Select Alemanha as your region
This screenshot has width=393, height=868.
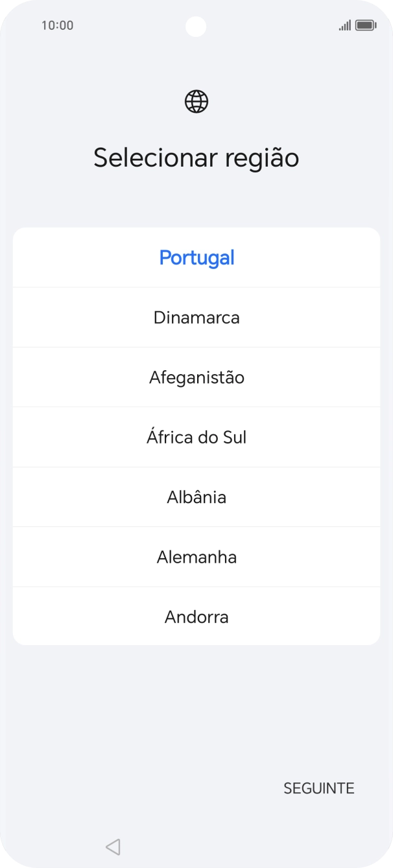(196, 557)
